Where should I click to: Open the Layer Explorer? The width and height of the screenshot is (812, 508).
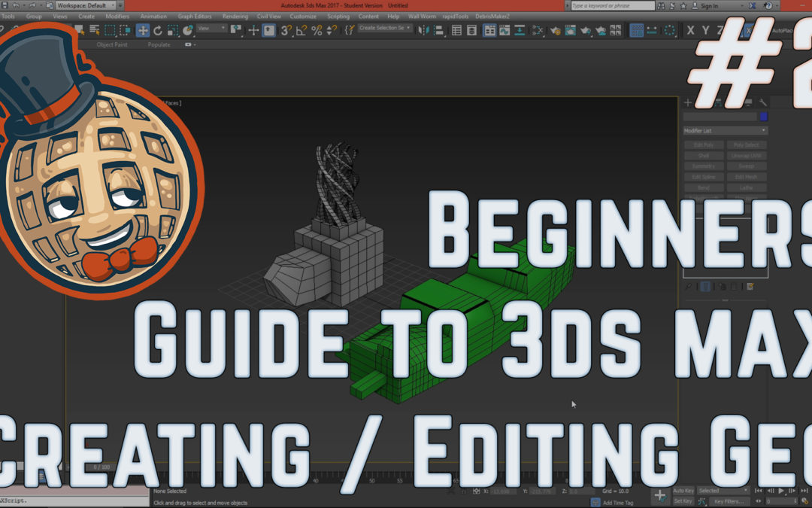(471, 30)
